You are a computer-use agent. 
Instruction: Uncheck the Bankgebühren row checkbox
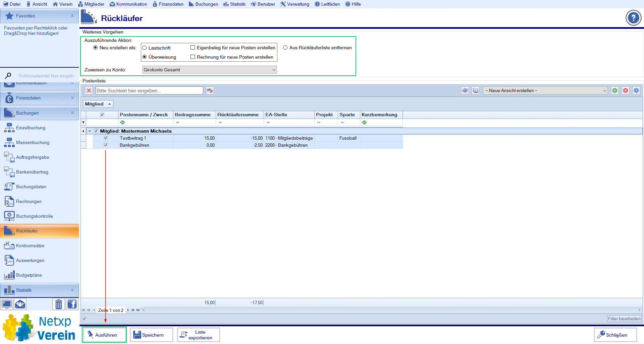coord(106,145)
